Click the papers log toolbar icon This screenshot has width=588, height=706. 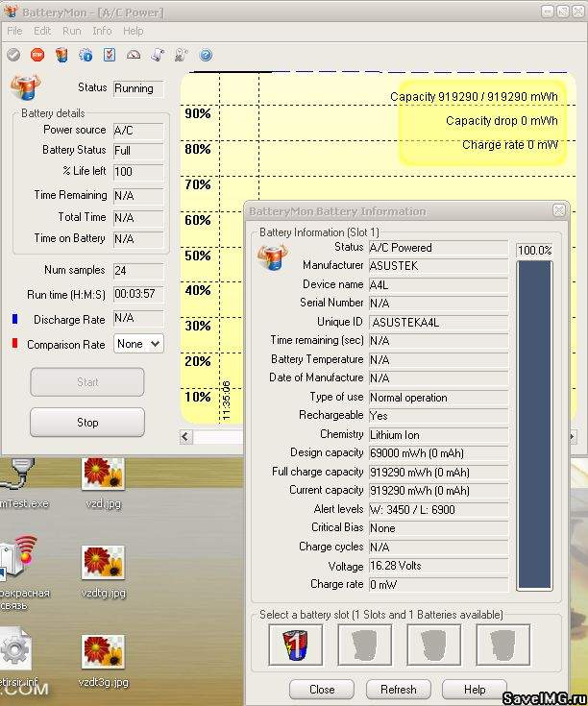[158, 55]
